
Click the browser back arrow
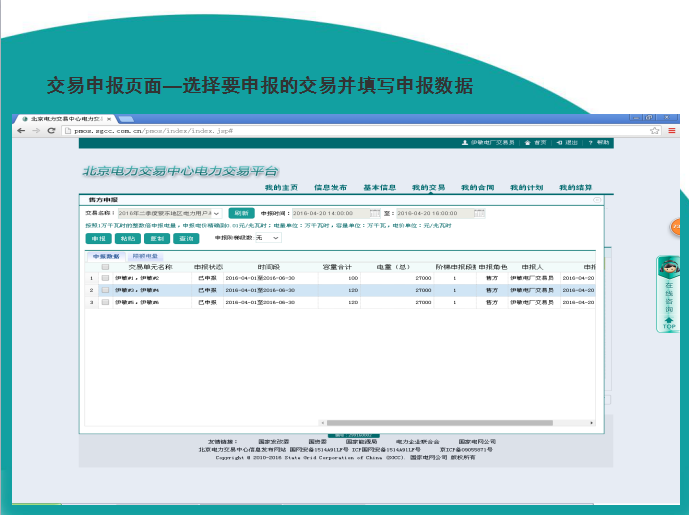coord(21,130)
